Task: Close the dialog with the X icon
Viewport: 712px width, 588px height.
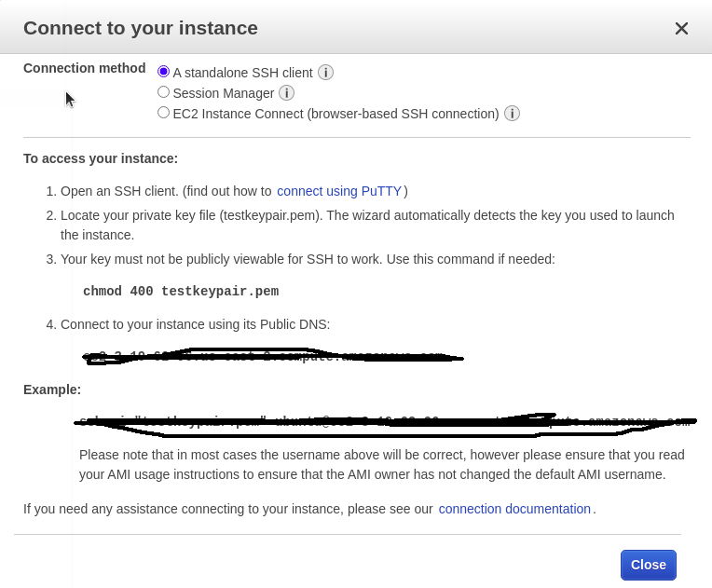Action: click(x=681, y=29)
